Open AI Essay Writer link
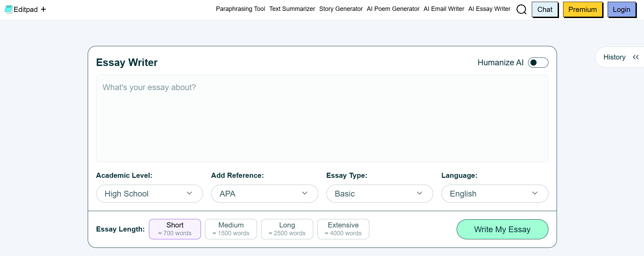Image resolution: width=644 pixels, height=256 pixels. [489, 9]
